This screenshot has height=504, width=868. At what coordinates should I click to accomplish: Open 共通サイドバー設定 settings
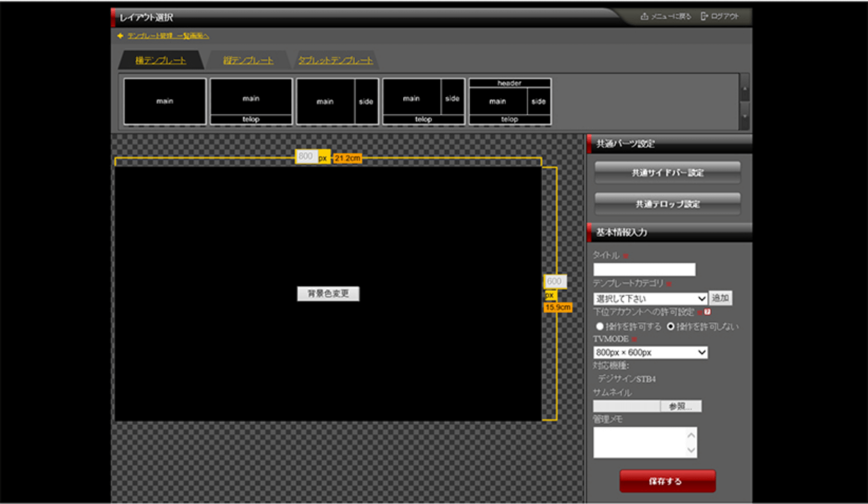(667, 173)
